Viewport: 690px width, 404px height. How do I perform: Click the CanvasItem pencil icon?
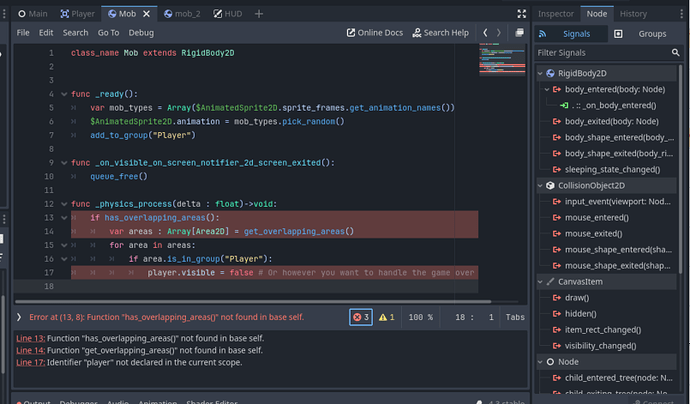coord(550,282)
